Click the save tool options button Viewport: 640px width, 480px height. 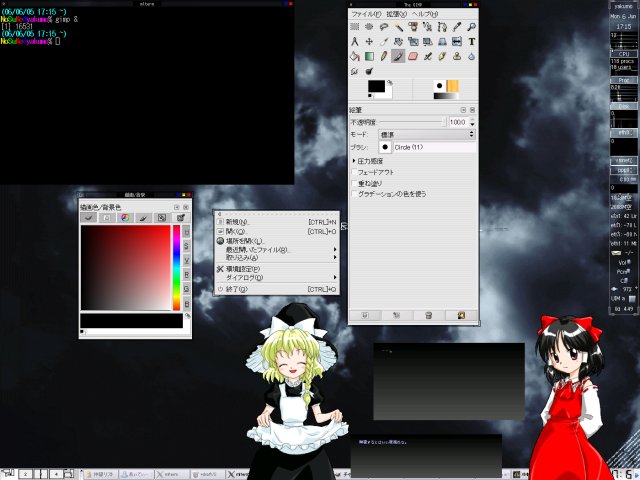coord(365,315)
